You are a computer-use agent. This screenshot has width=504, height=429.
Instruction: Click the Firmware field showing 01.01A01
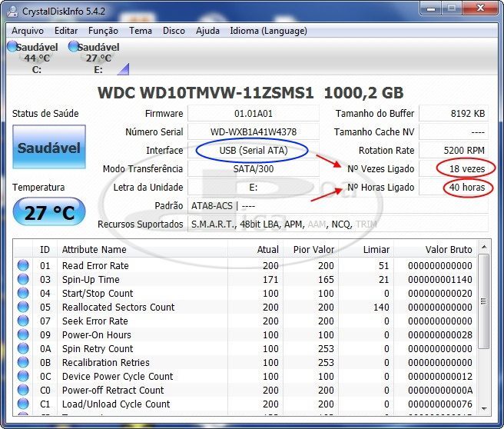point(254,114)
